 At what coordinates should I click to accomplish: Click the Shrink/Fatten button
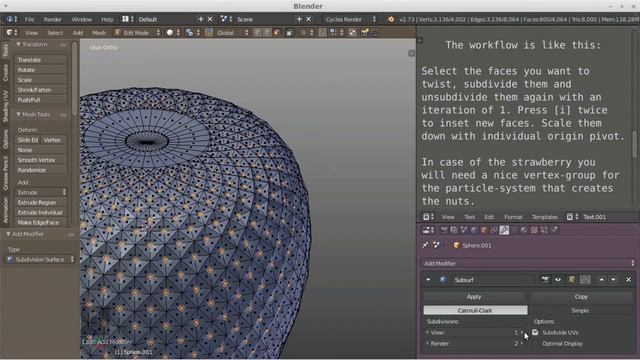click(41, 90)
